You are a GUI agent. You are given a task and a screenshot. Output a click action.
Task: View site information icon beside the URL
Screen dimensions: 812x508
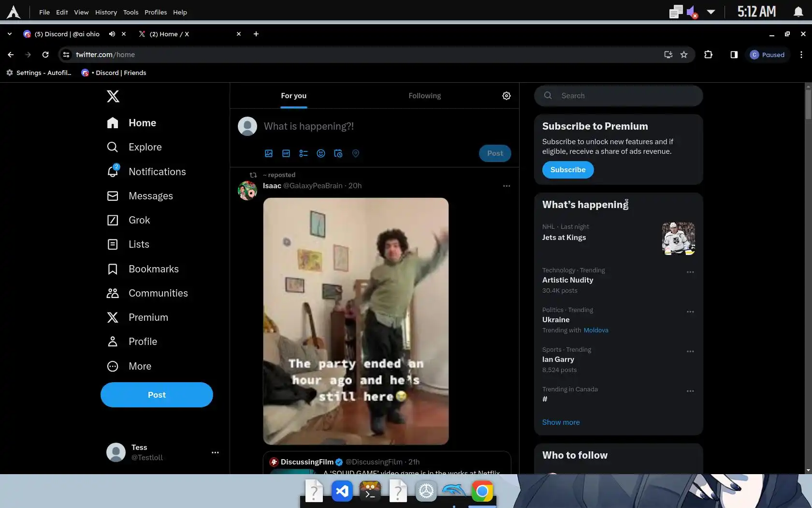(x=66, y=55)
